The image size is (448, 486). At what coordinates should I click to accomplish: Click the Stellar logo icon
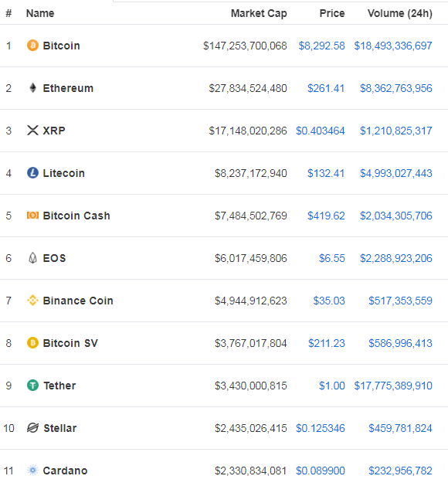tap(32, 428)
